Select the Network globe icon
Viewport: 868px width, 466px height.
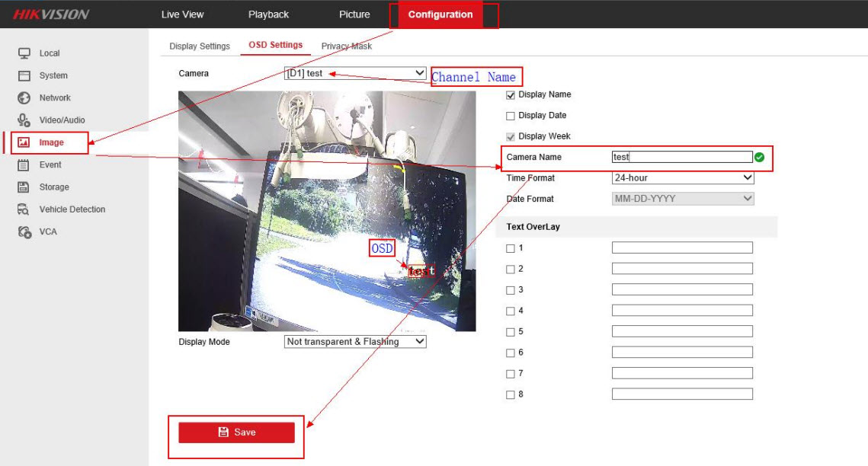click(24, 97)
